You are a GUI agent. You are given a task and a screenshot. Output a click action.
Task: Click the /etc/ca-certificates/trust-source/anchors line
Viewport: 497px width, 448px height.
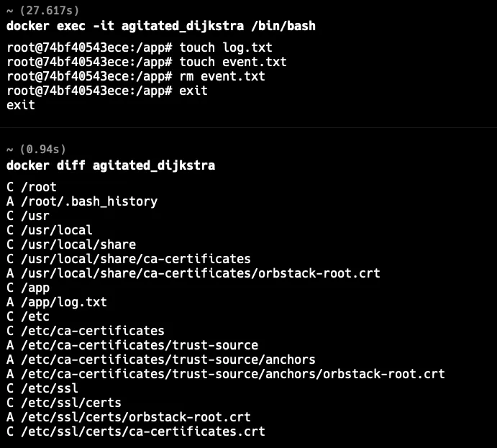tap(161, 360)
